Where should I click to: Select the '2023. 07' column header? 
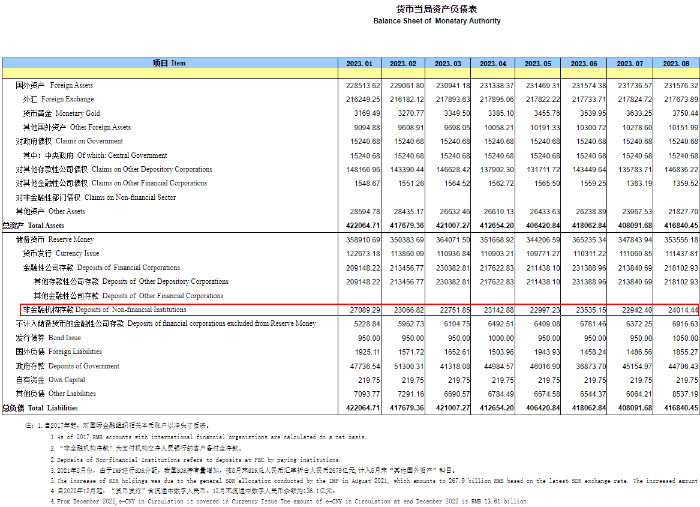point(630,63)
